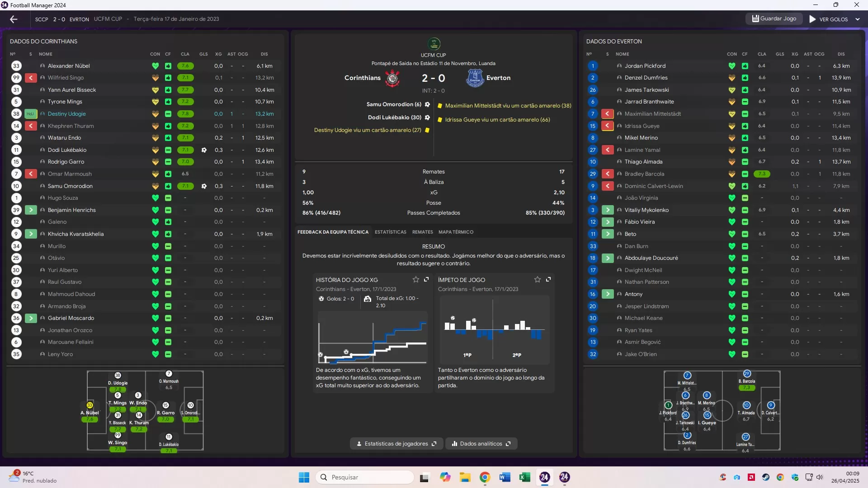Click Jordan Pickford's match fitness icon
The height and width of the screenshot is (488, 868).
(745, 66)
